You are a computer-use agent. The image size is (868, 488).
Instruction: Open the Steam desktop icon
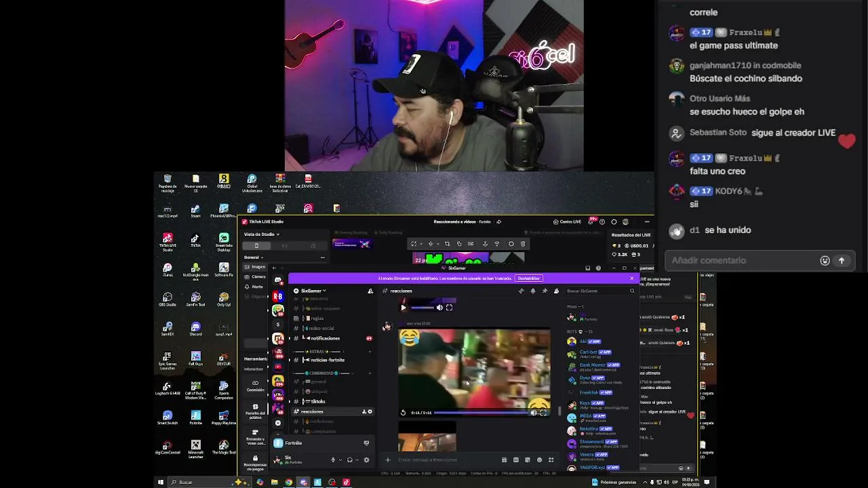pyautogui.click(x=195, y=211)
